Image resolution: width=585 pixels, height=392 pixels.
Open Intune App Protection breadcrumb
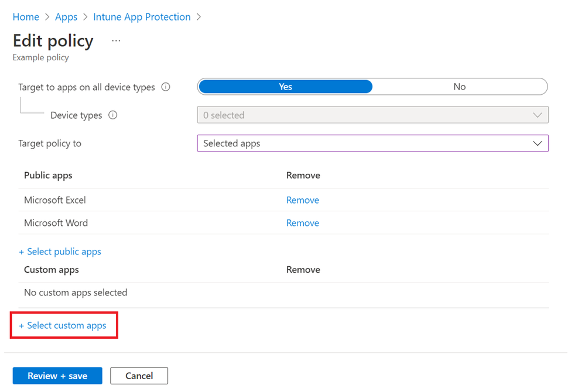coord(142,17)
